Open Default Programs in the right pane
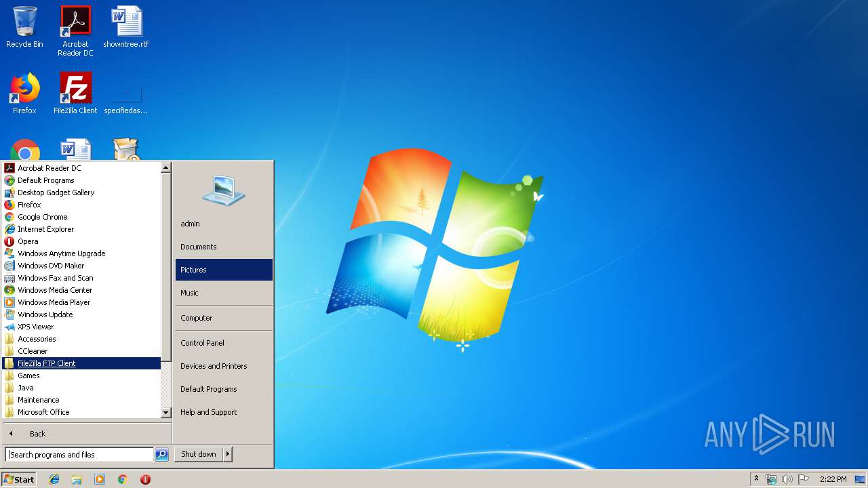Screen dimensions: 868x488 point(224,389)
